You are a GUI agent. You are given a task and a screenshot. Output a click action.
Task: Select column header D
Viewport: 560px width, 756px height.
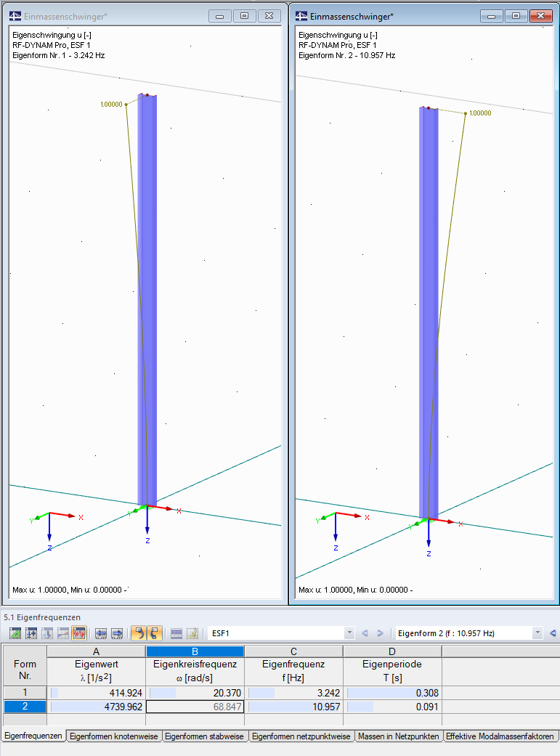click(392, 651)
